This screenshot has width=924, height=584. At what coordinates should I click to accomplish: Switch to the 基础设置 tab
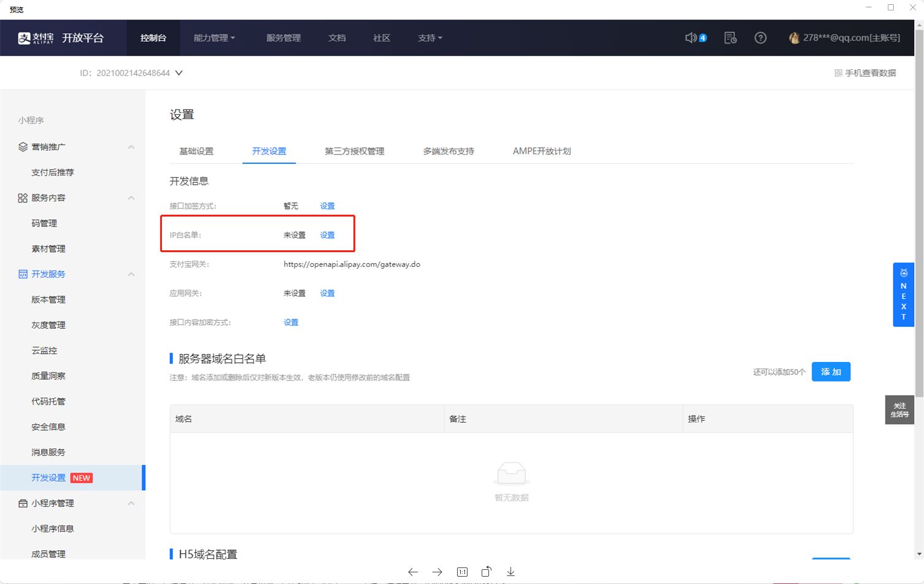[196, 151]
